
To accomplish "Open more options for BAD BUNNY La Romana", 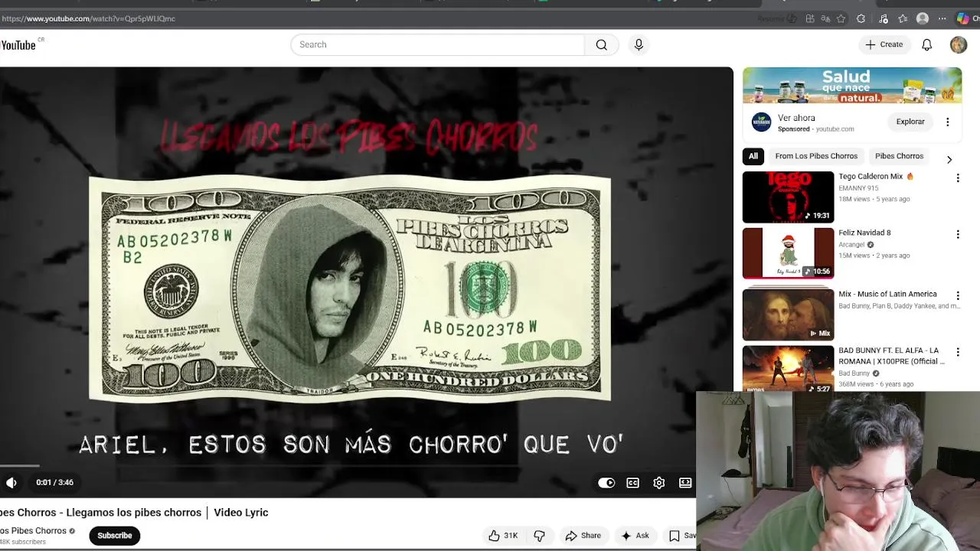I will (957, 352).
